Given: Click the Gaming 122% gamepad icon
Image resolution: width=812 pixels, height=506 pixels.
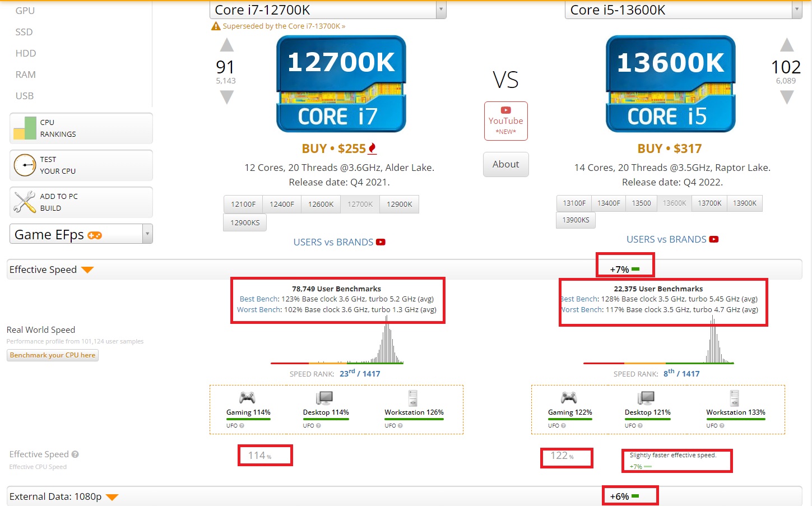Looking at the screenshot, I should tap(569, 398).
